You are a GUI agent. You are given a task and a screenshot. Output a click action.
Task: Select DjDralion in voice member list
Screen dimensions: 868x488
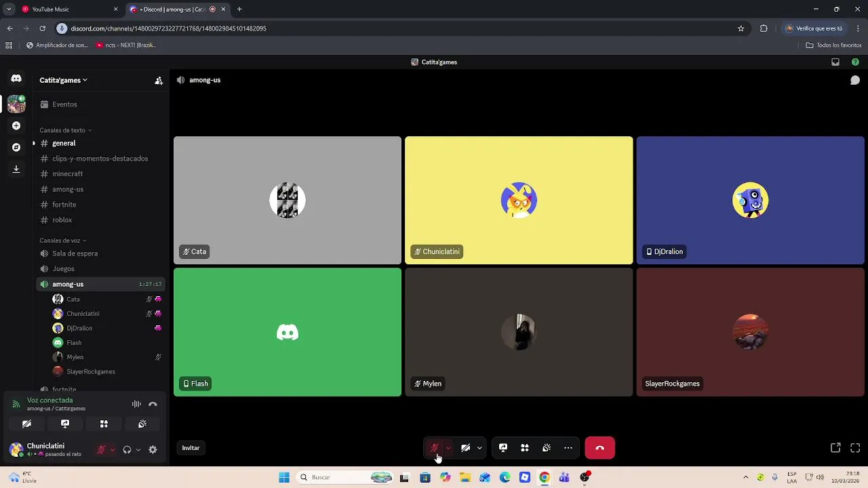(x=107, y=328)
